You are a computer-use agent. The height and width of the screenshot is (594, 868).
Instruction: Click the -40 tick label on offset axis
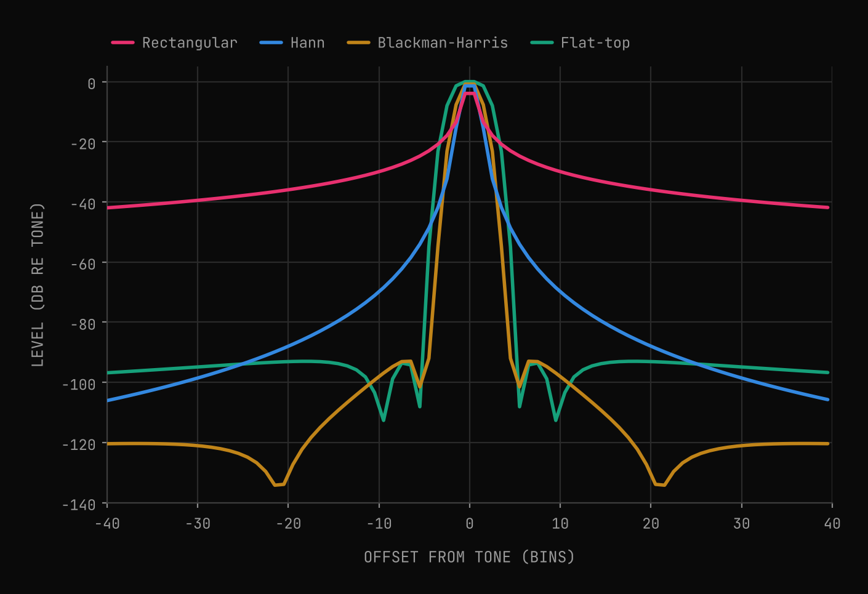pyautogui.click(x=107, y=523)
